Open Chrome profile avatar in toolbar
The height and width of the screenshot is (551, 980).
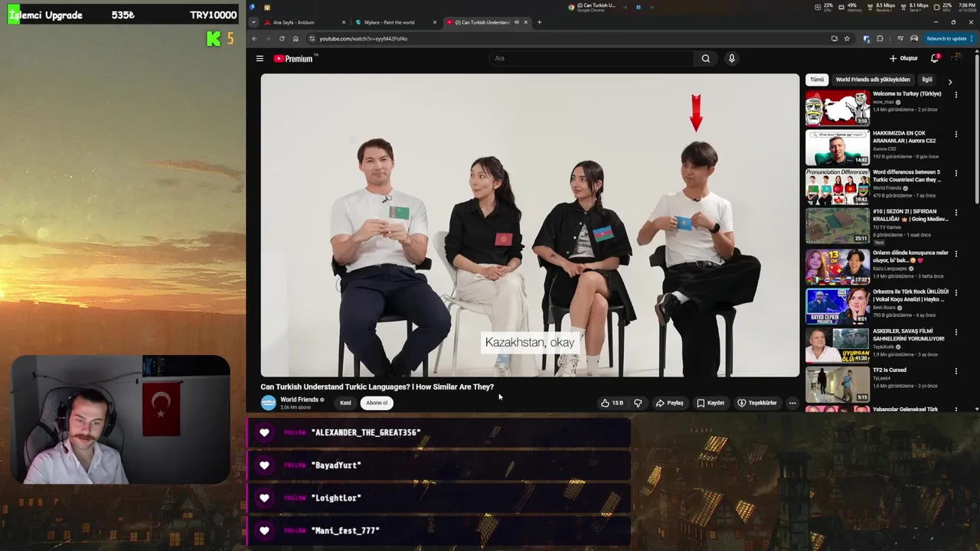[x=914, y=38]
